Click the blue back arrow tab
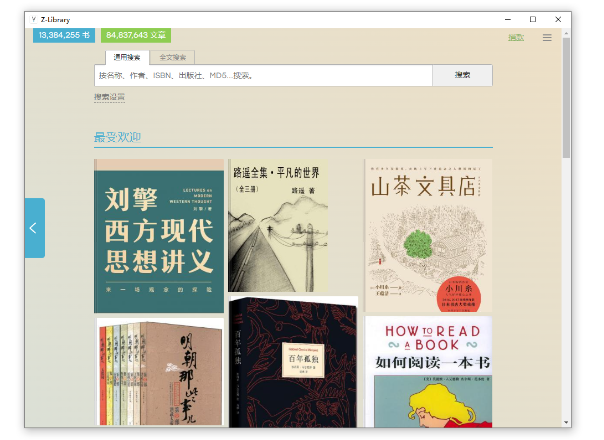 35,228
